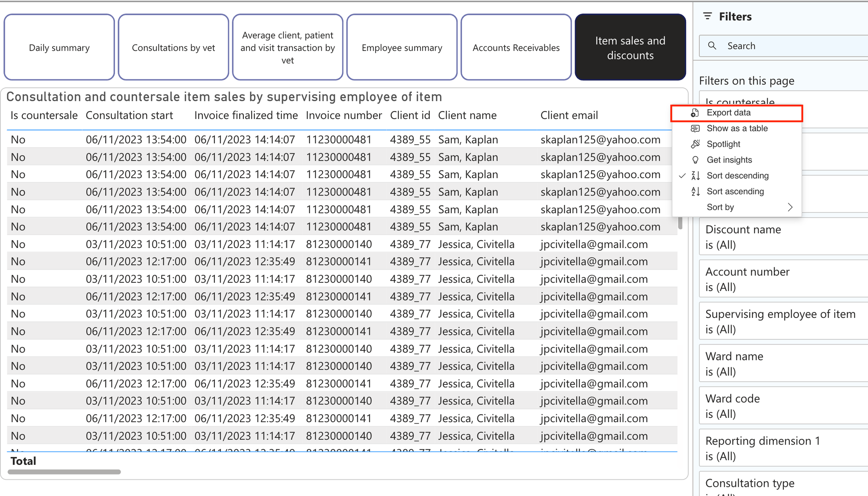Sort by Consultation start column header
868x496 pixels.
coord(129,116)
